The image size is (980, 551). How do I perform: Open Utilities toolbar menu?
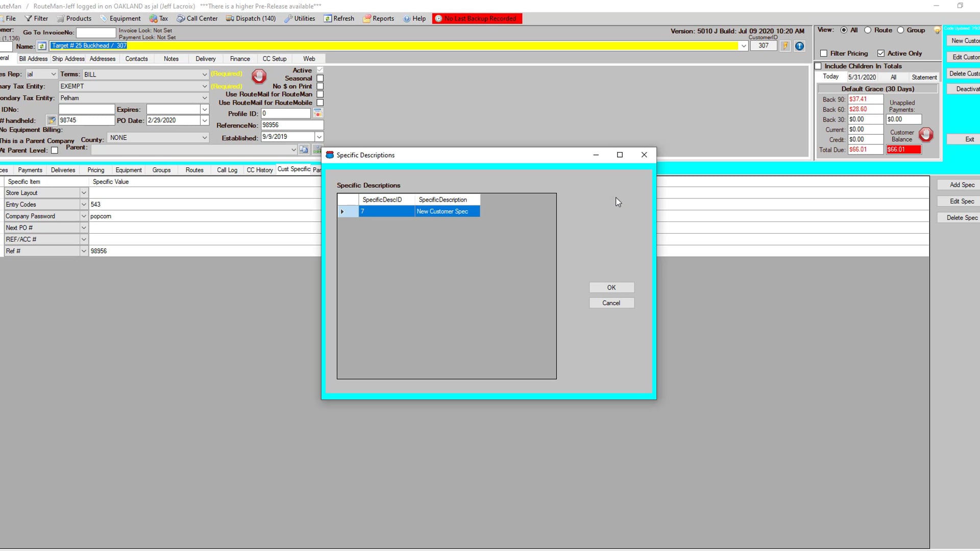coord(300,18)
